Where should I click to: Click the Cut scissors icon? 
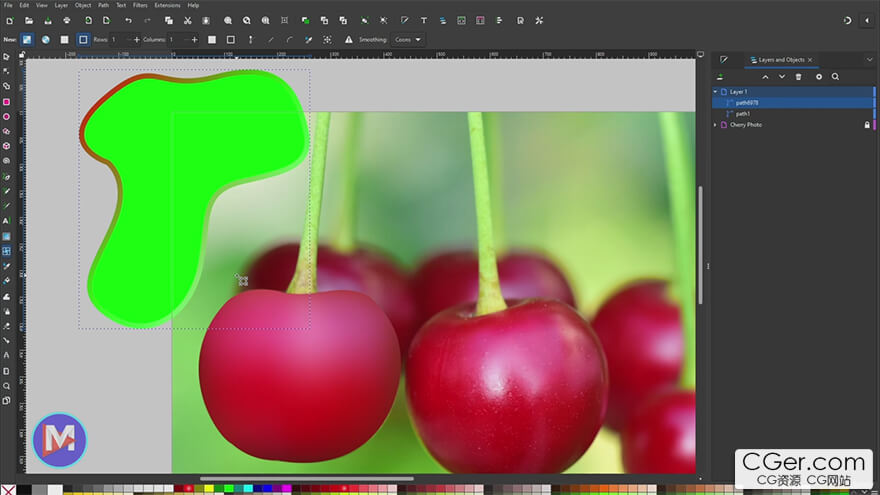[187, 20]
